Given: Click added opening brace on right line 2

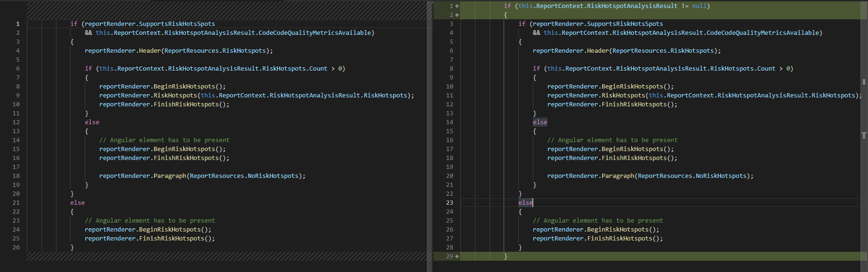Looking at the screenshot, I should [506, 15].
